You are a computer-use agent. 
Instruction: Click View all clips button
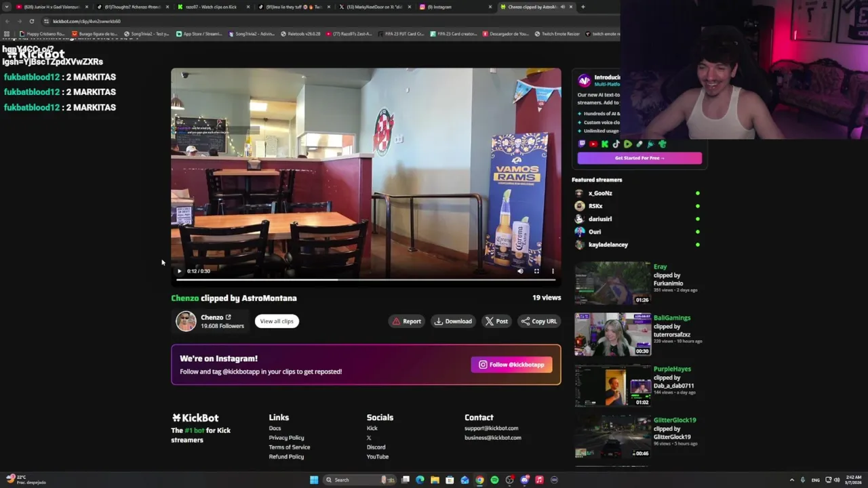pos(277,321)
